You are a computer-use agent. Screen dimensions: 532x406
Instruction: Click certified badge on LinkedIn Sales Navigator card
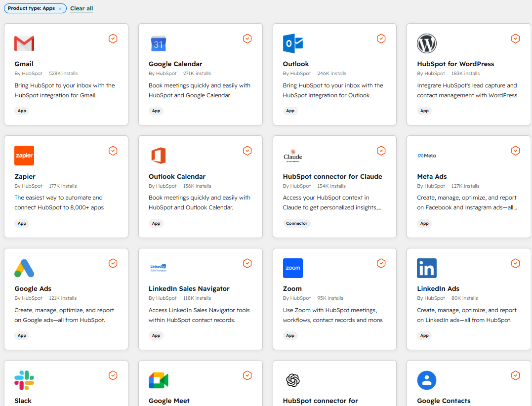pos(247,264)
